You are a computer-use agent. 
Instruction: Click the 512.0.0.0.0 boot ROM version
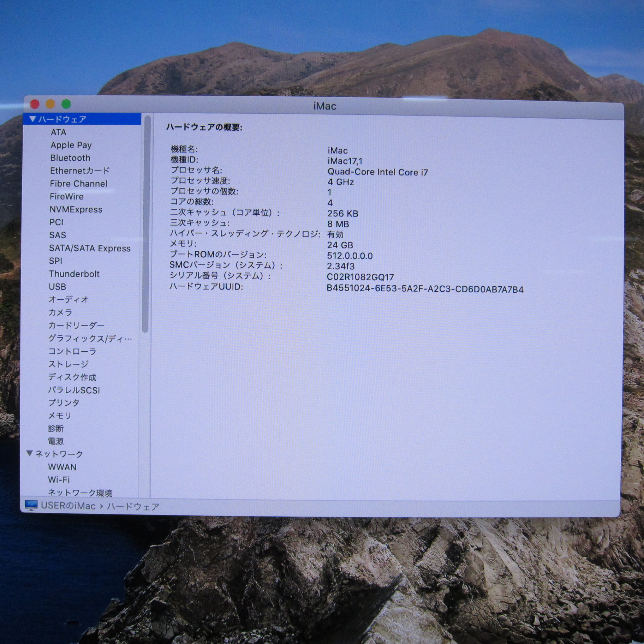point(350,256)
